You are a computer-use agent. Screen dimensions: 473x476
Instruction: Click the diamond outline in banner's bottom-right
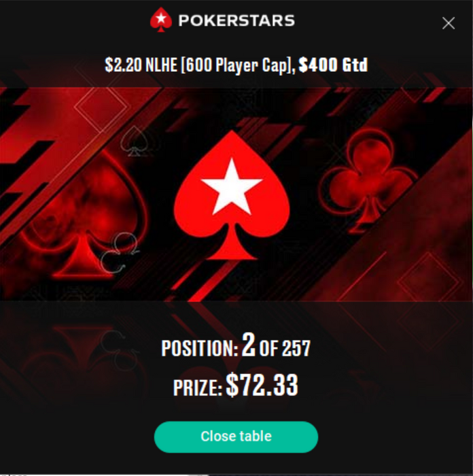point(428,281)
